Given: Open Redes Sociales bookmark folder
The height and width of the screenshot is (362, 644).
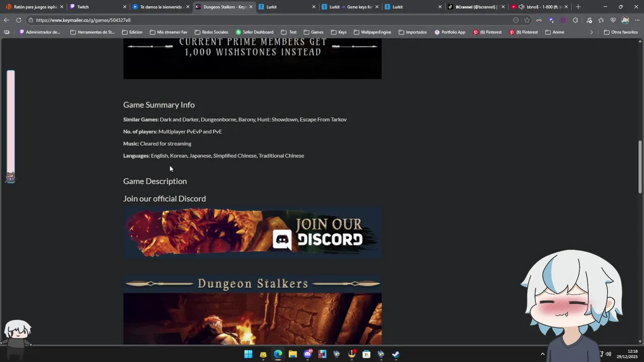Looking at the screenshot, I should [x=211, y=32].
